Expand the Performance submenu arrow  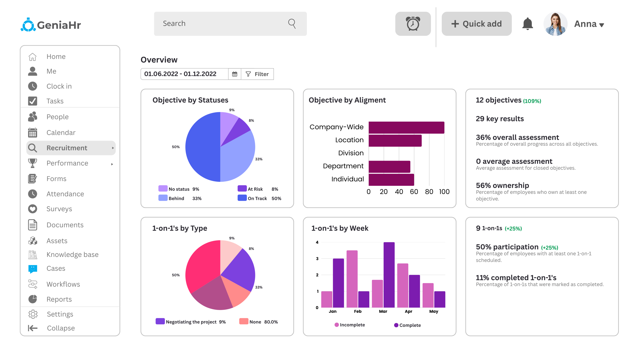pos(112,164)
